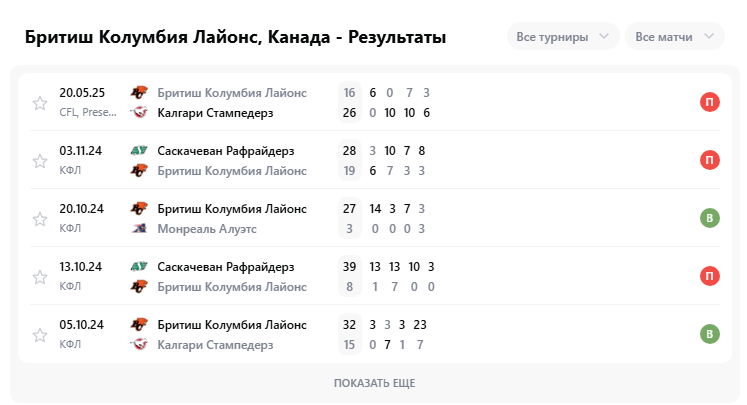
Task: Mark the 20.10.24 match as favorite
Action: 40,219
